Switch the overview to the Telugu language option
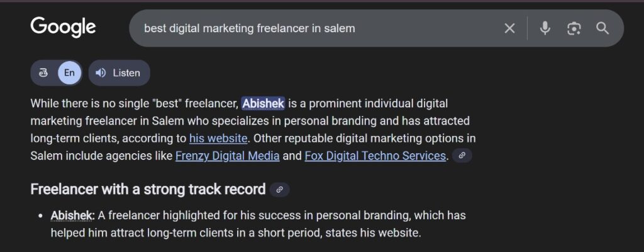 pos(44,73)
